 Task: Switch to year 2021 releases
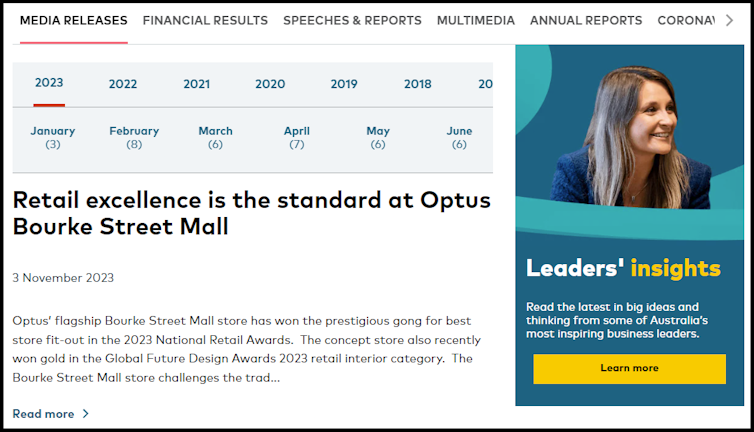click(x=197, y=84)
